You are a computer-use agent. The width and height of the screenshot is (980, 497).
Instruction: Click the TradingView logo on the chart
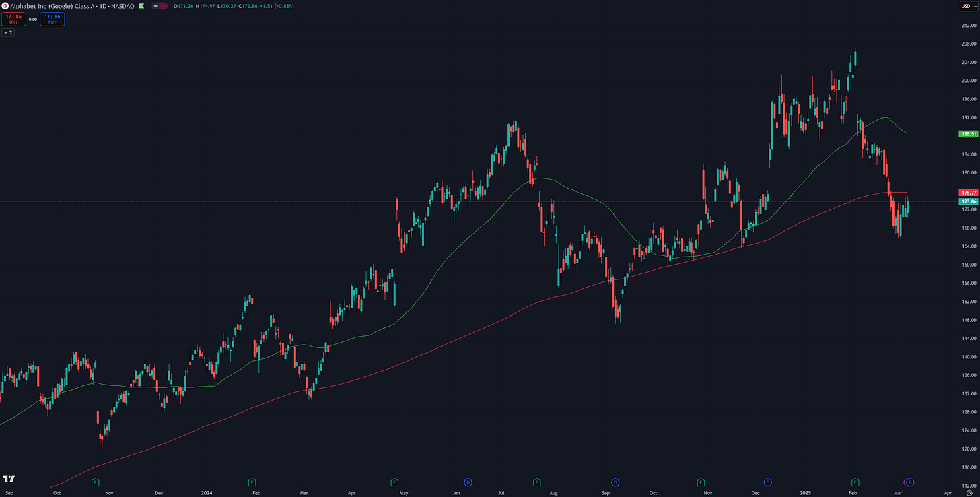tap(9, 479)
